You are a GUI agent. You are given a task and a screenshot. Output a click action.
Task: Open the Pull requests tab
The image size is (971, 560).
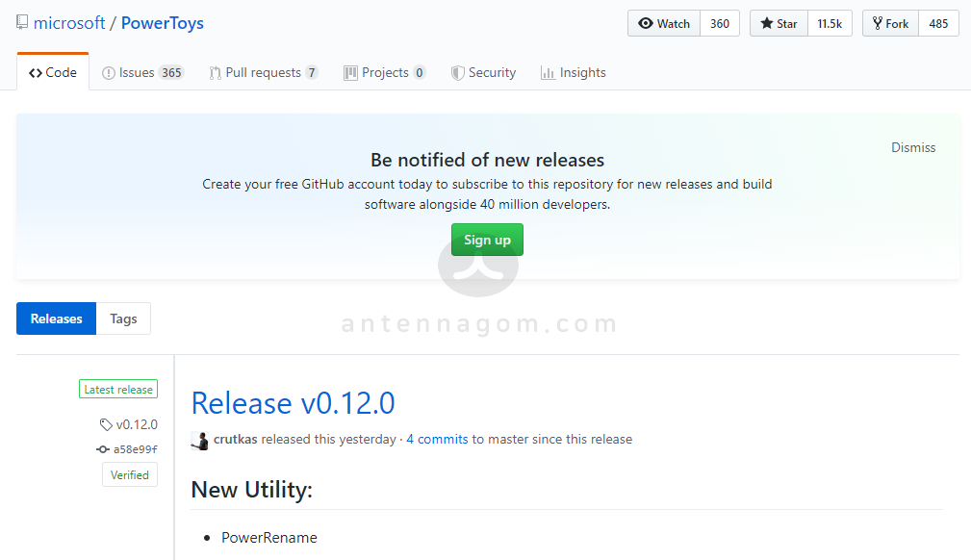coord(264,72)
